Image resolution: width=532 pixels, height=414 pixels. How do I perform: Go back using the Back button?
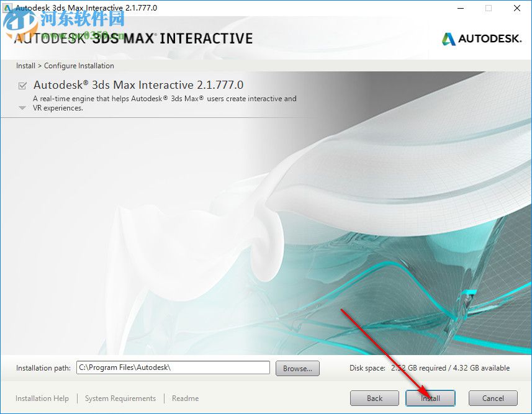(x=374, y=398)
